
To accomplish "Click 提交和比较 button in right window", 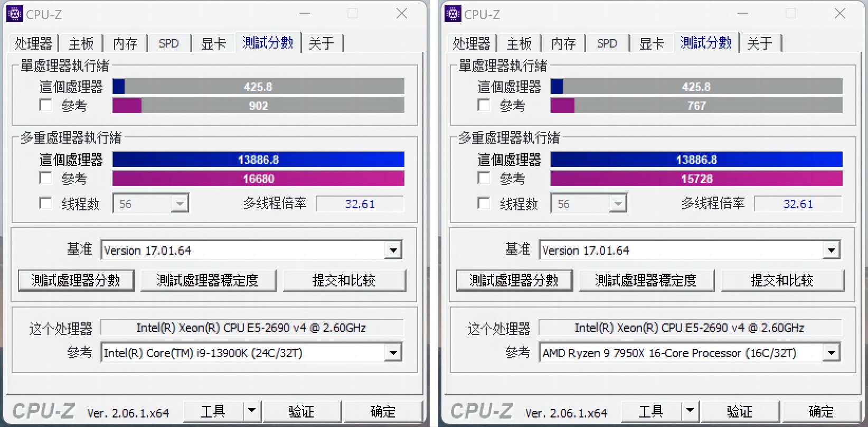I will coord(782,280).
